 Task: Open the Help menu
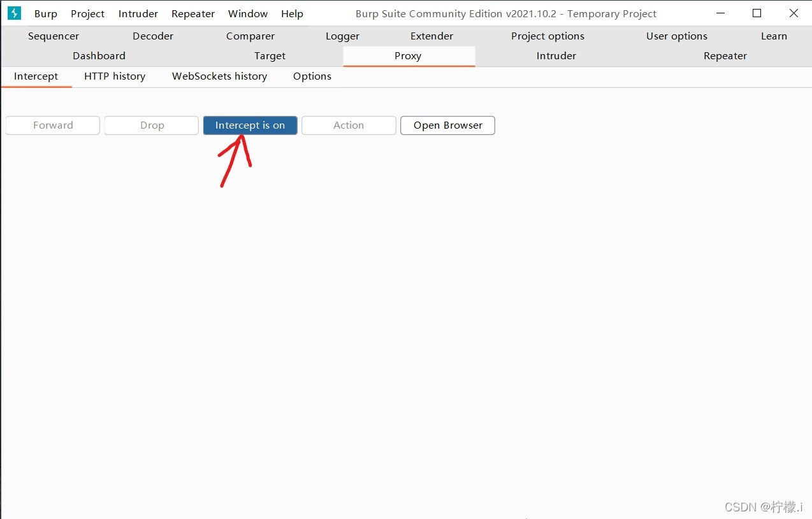[x=292, y=13]
